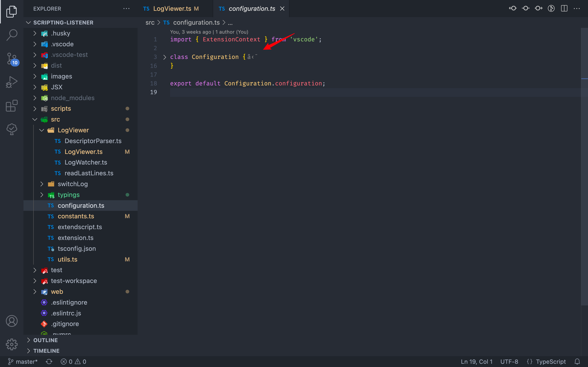Open the More Actions ellipsis menu

tap(577, 9)
